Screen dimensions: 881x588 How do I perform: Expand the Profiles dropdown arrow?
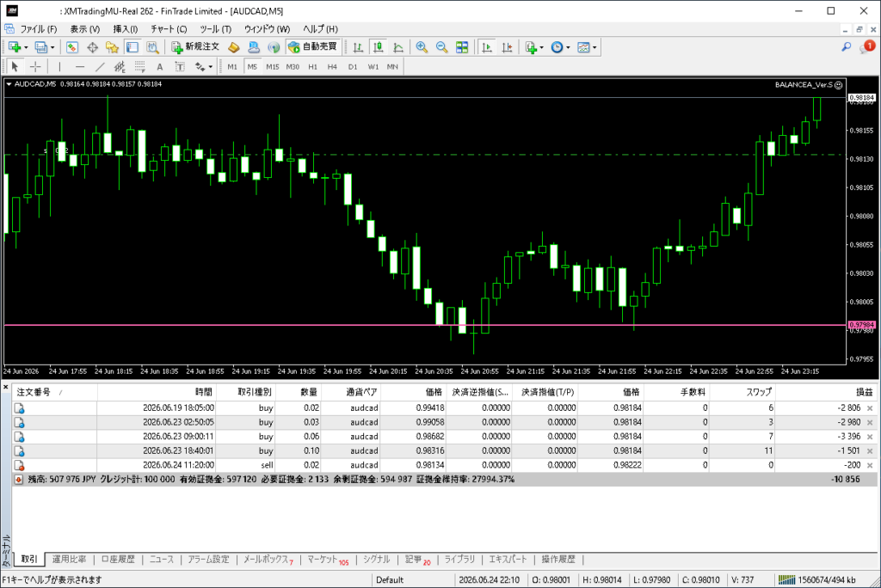[52, 48]
